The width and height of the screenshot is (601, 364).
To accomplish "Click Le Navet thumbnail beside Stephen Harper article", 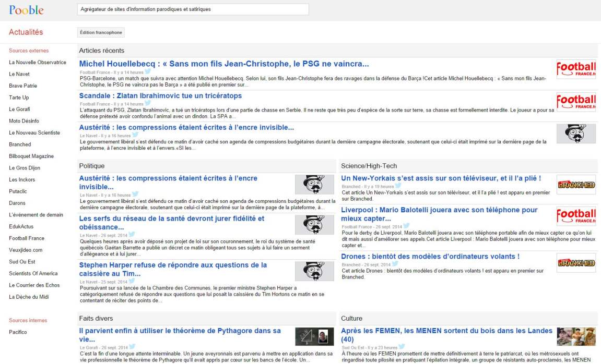I will (314, 271).
